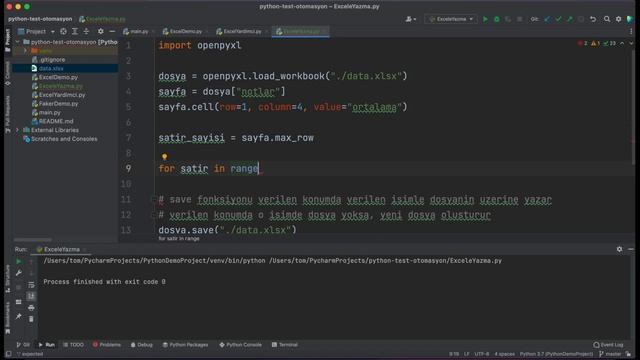Open Project panel options gear
The height and width of the screenshot is (360, 640).
click(x=100, y=31)
